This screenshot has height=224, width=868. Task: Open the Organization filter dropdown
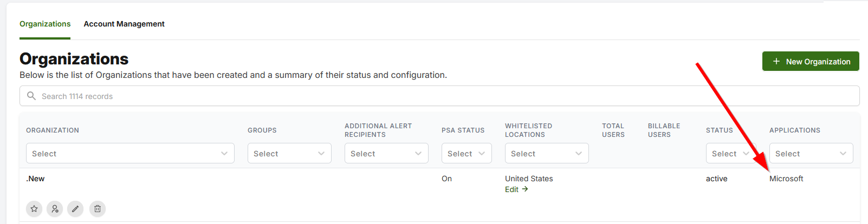click(x=130, y=153)
